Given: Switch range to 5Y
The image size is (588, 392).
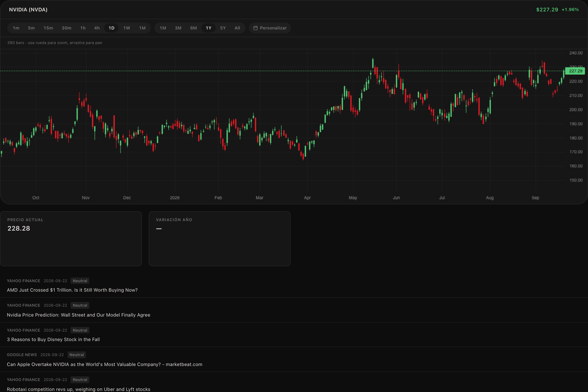Looking at the screenshot, I should tap(223, 28).
